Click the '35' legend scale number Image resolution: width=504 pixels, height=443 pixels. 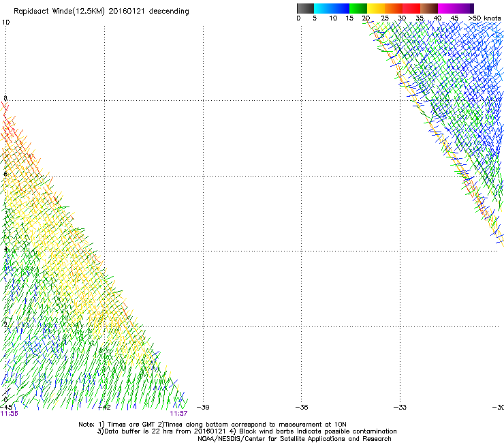(x=420, y=18)
